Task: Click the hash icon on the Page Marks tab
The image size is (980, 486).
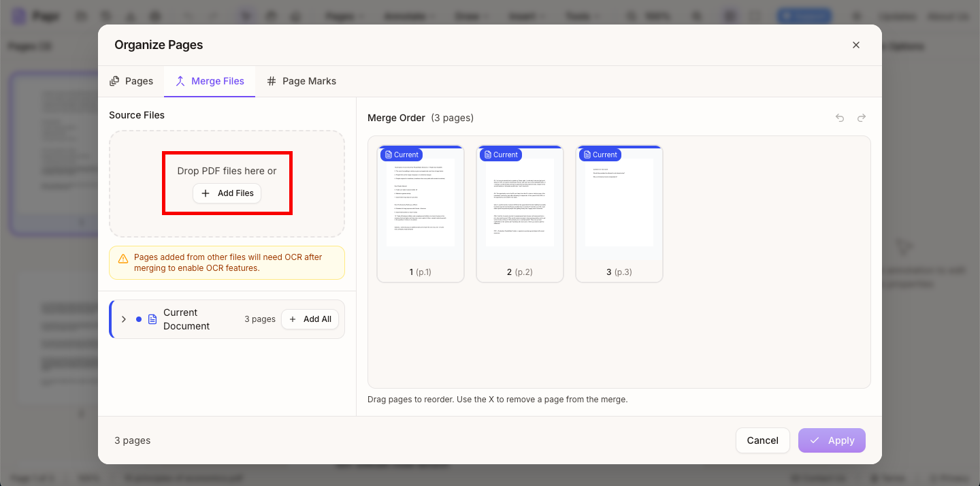Action: coord(272,80)
